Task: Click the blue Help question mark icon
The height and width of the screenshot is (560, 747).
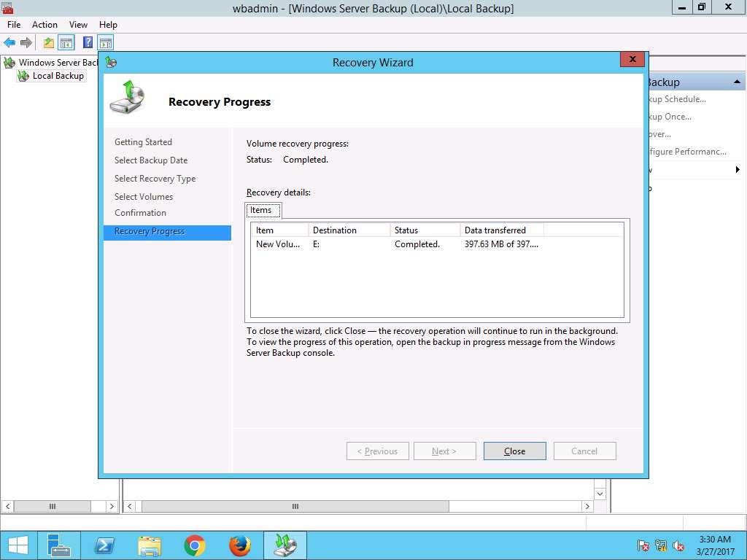Action: 88,42
